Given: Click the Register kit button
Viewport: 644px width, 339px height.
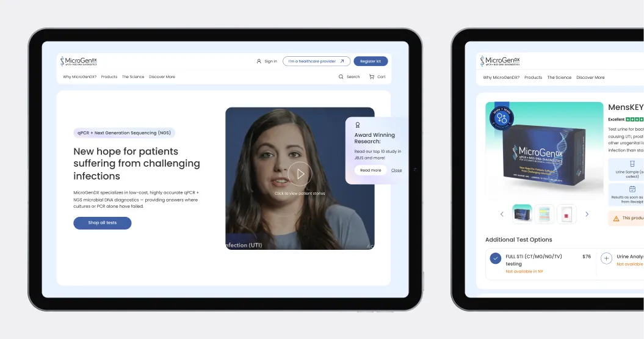Looking at the screenshot, I should (371, 61).
